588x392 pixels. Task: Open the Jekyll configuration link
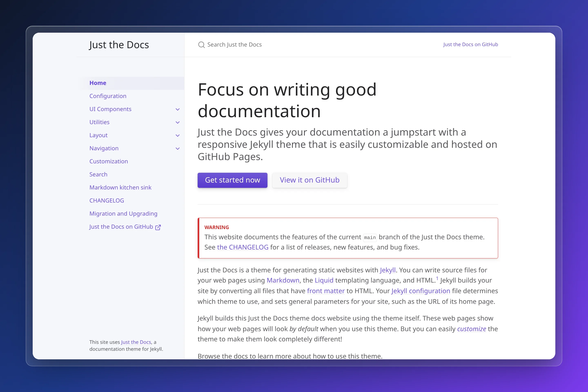(x=421, y=291)
